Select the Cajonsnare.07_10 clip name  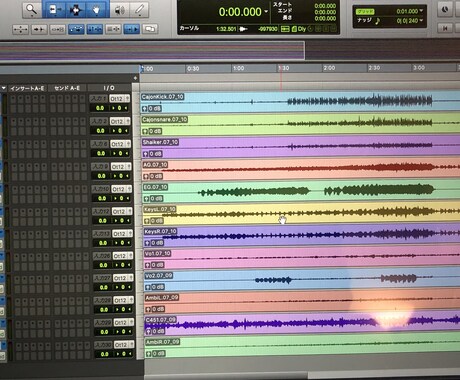165,119
